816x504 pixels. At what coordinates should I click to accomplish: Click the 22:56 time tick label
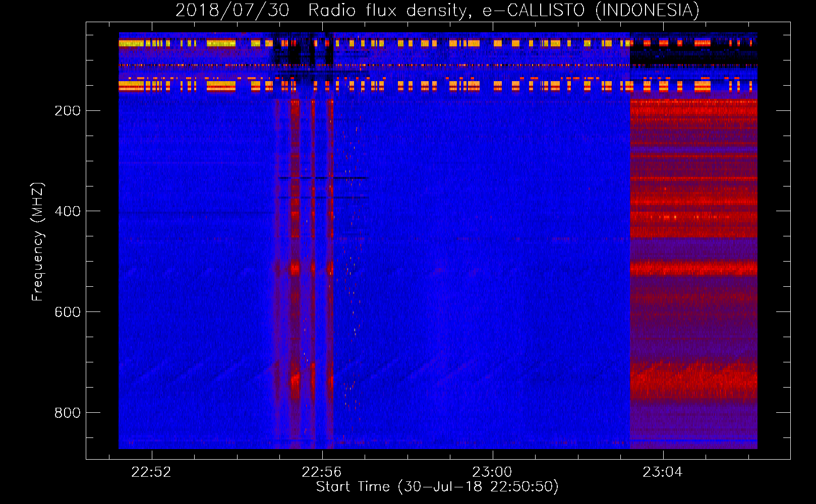coord(322,472)
